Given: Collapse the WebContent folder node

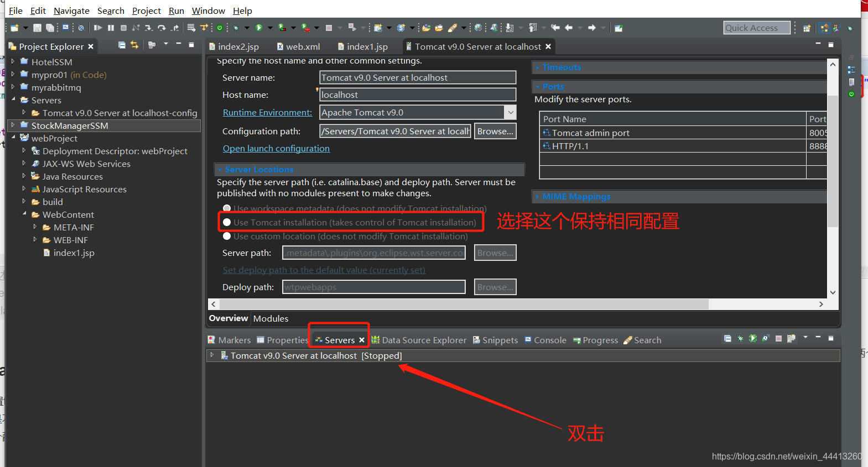Looking at the screenshot, I should point(24,214).
